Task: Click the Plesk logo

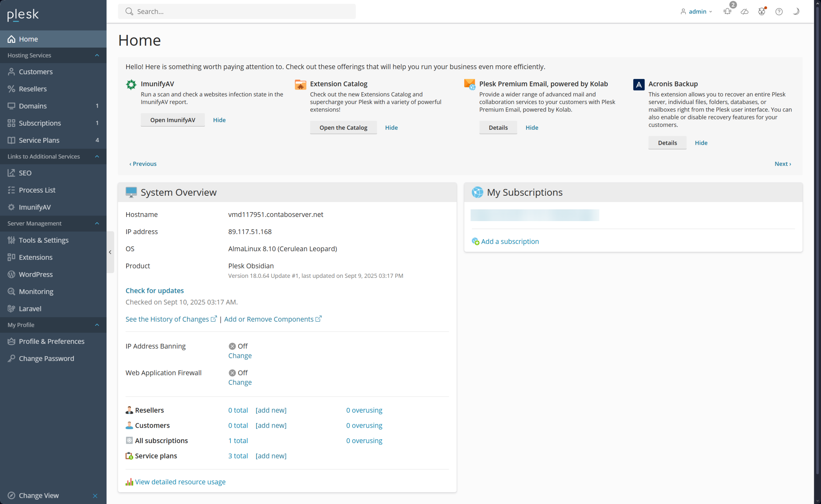Action: [x=23, y=15]
